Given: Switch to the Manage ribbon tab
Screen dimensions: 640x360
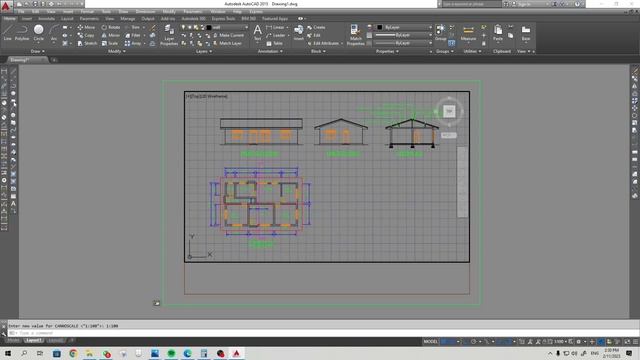Looking at the screenshot, I should [x=128, y=19].
